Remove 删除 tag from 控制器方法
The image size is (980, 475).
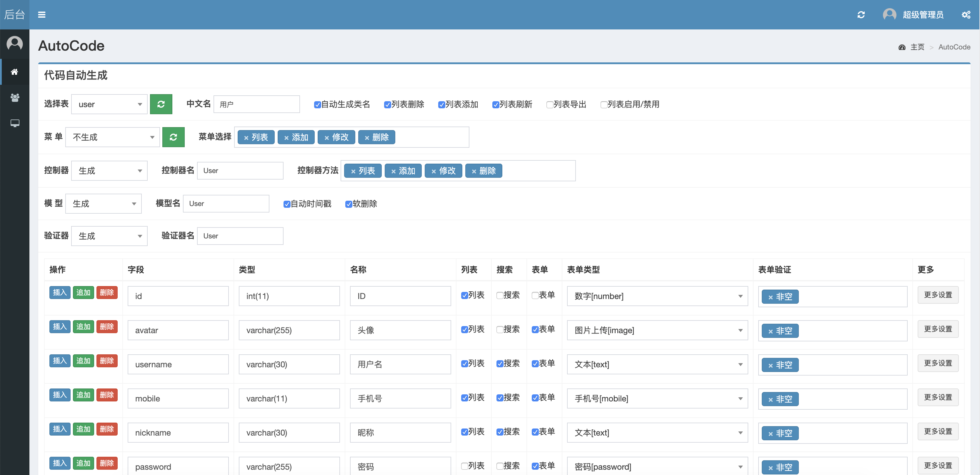[x=474, y=171]
